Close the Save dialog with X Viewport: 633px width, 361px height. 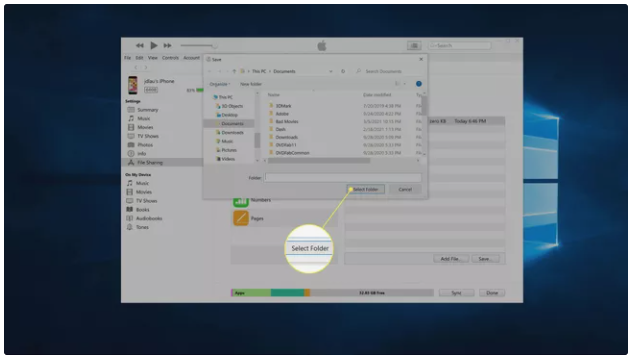[x=421, y=59]
